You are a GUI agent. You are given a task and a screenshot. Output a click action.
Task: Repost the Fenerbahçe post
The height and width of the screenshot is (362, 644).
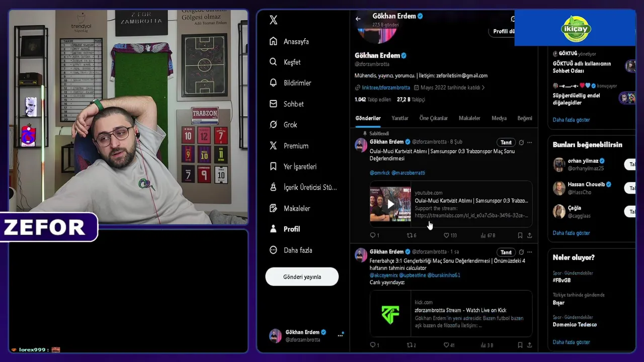click(411, 345)
